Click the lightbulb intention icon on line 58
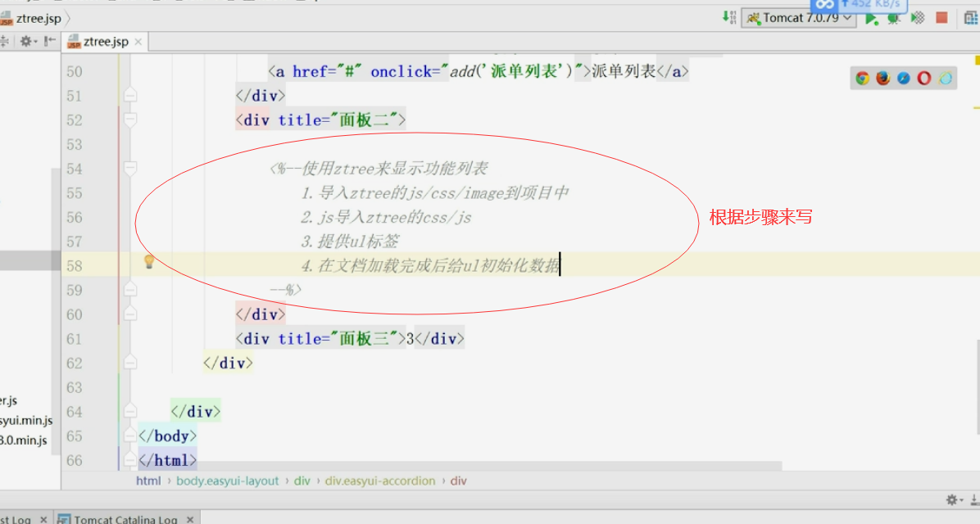 [x=149, y=262]
